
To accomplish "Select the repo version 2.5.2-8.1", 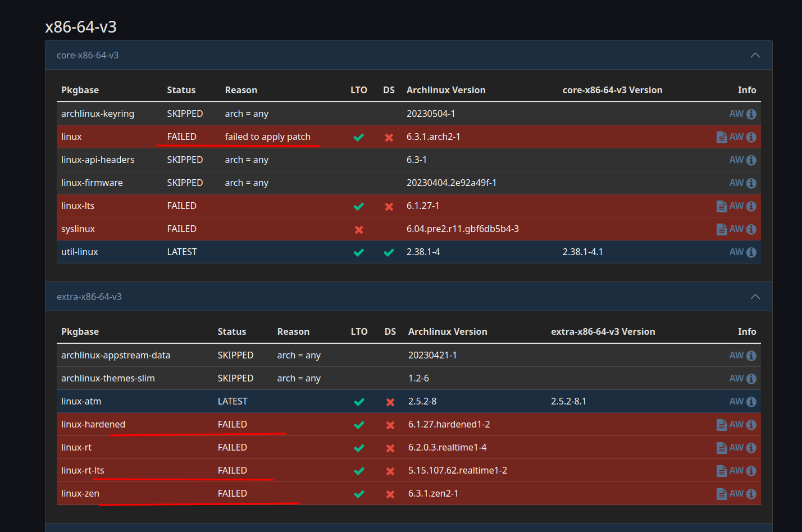I will click(x=568, y=401).
